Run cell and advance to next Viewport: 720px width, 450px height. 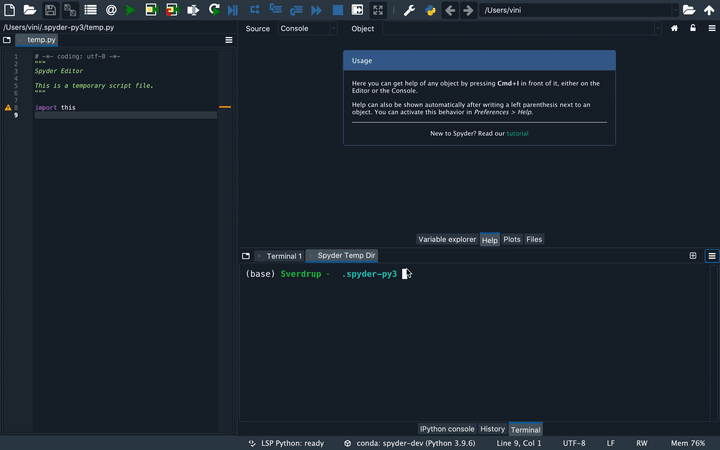tap(172, 10)
